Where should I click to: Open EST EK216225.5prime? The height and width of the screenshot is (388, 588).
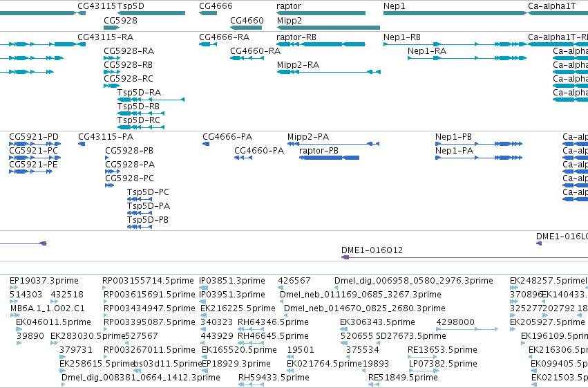coord(238,309)
